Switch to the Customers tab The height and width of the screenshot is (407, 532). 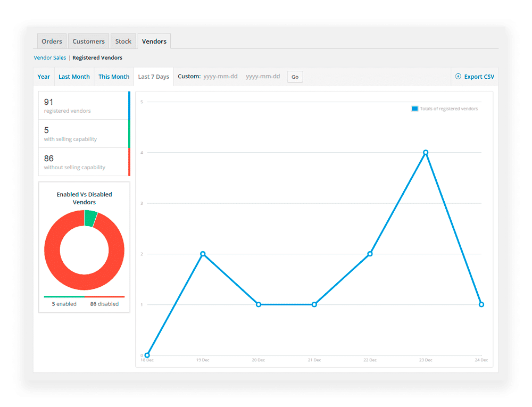[x=88, y=41]
